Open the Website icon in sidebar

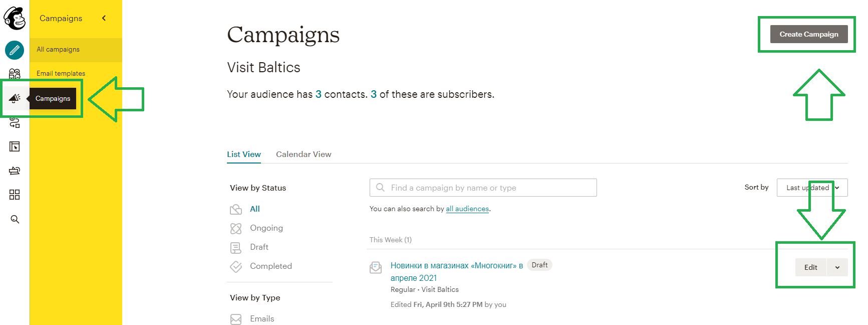point(15,146)
